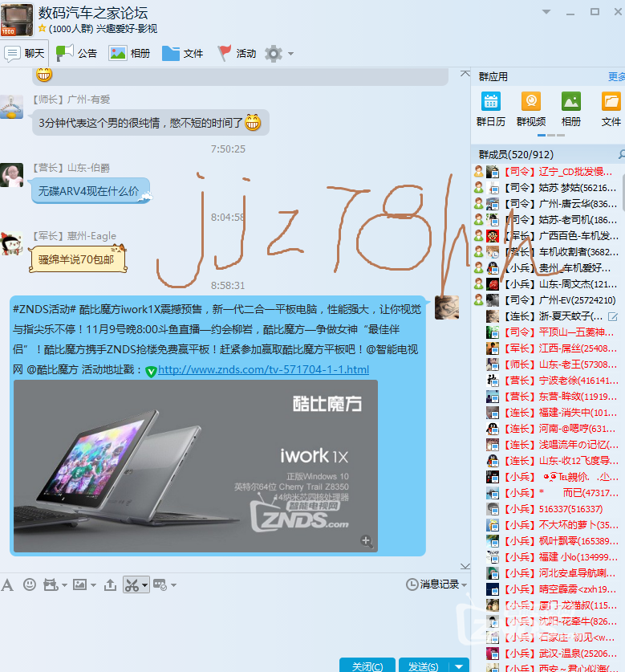Open the 公告 announcements tab
The height and width of the screenshot is (672, 625).
[76, 54]
